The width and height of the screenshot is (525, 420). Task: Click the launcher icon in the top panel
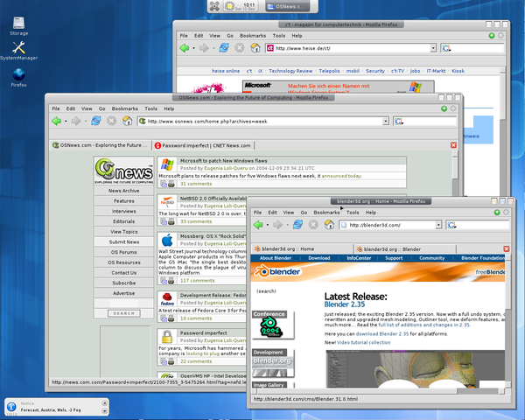tap(214, 6)
